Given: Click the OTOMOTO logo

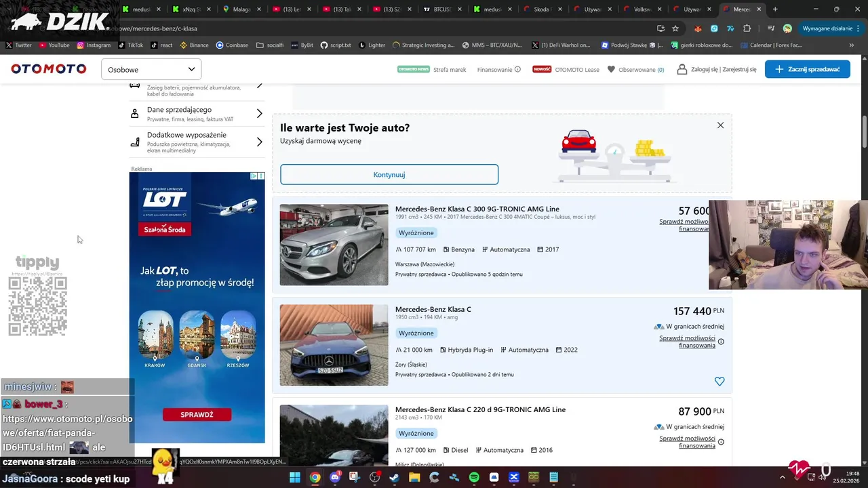Looking at the screenshot, I should 49,69.
